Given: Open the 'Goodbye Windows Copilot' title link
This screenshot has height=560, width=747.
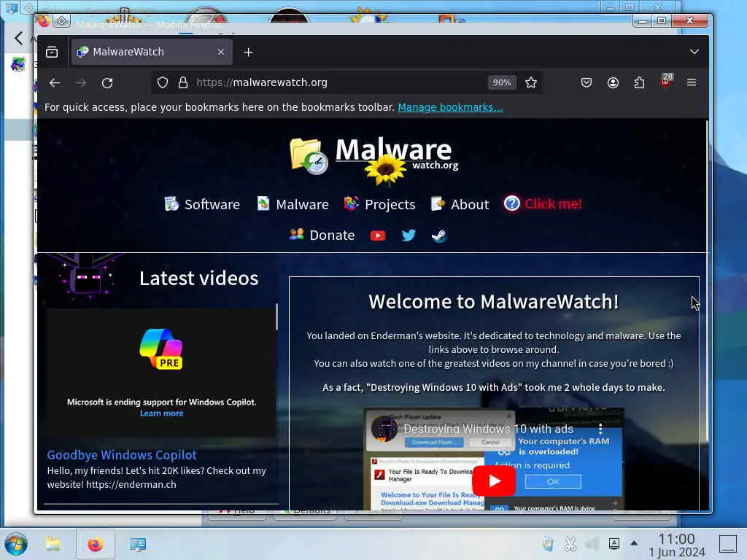Looking at the screenshot, I should point(122,455).
